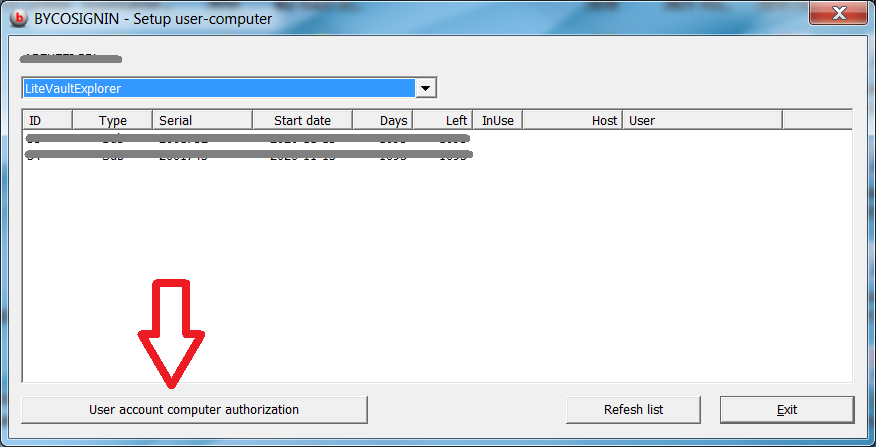The width and height of the screenshot is (876, 447).
Task: Click the Start date column header
Action: pyautogui.click(x=302, y=120)
